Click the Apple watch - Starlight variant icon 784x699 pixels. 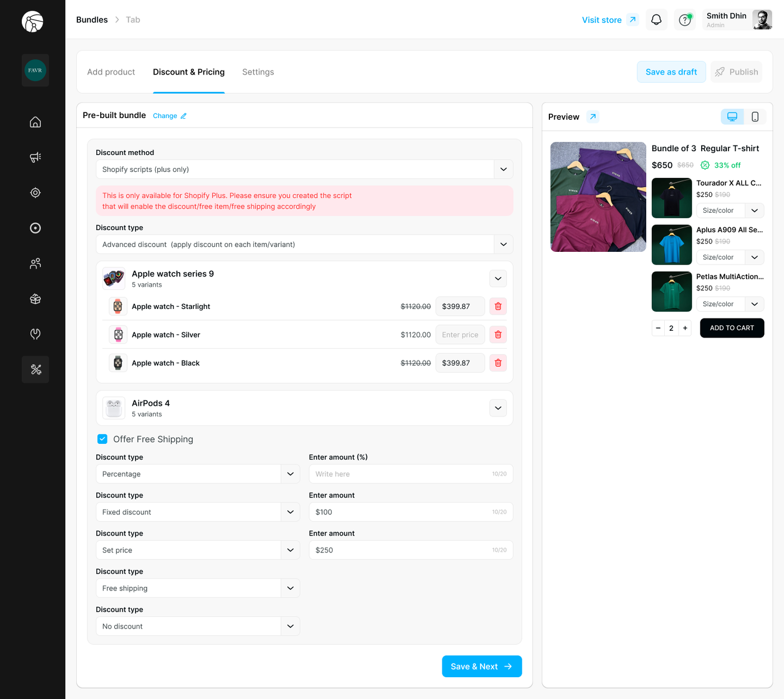tap(118, 307)
